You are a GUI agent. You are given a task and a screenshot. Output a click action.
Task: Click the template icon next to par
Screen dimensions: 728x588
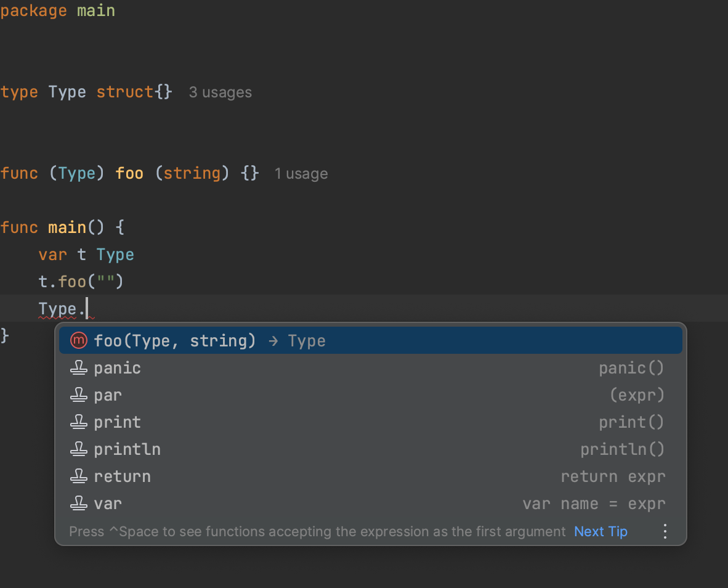tap(79, 395)
